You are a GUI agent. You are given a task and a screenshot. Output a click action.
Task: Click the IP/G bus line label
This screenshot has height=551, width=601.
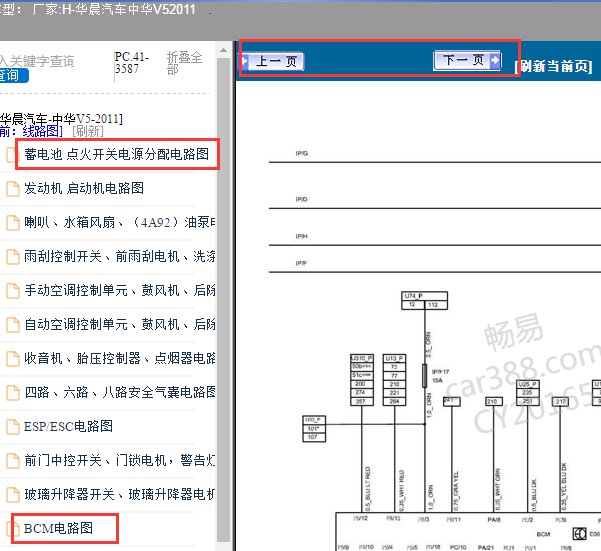[302, 153]
